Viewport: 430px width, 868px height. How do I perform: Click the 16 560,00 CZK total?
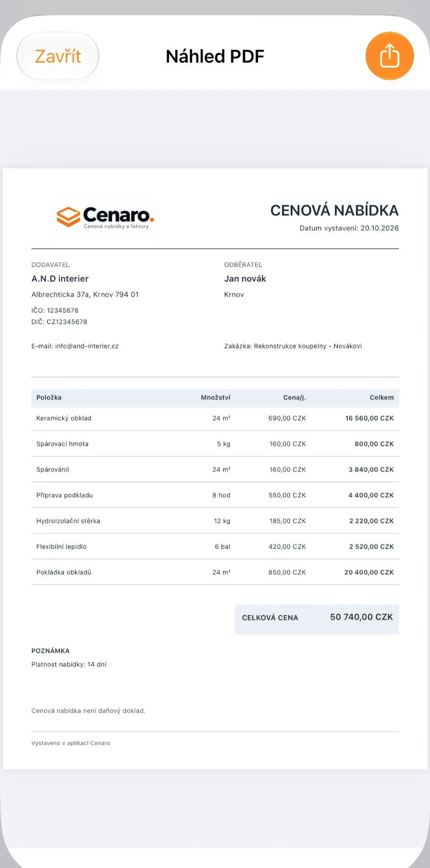(370, 418)
